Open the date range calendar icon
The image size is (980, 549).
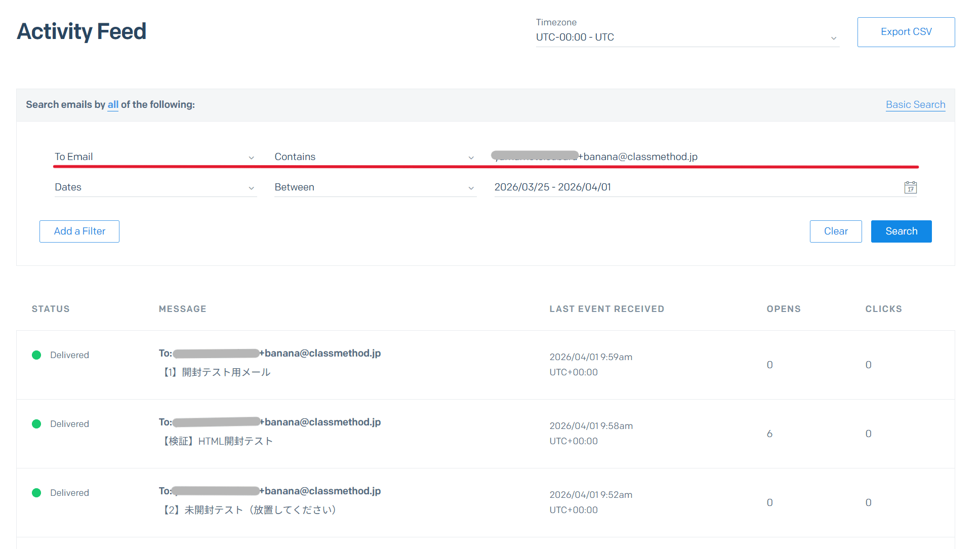pos(910,187)
